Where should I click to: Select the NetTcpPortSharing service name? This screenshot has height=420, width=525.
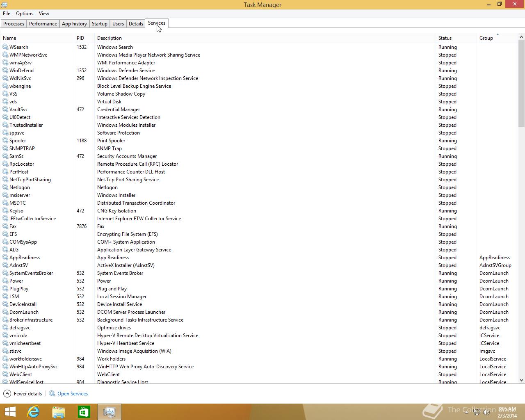30,180
